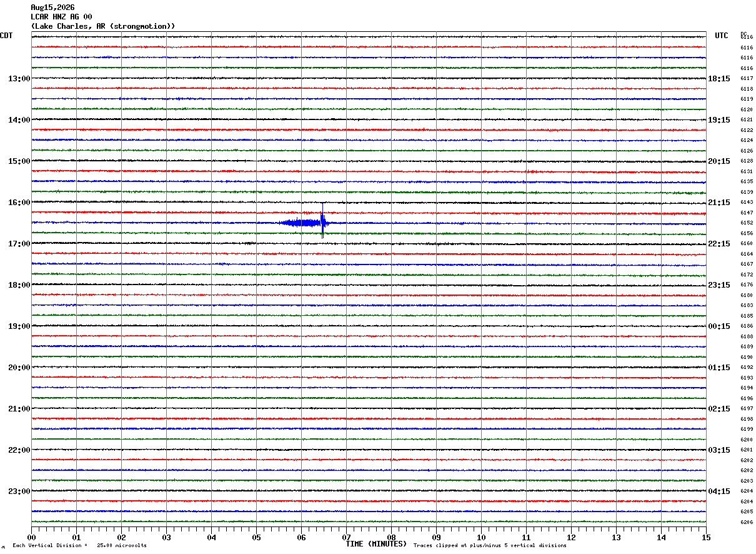Click the 21:15 UTC time label
Image resolution: width=756 pixels, height=554 pixels.
[719, 203]
